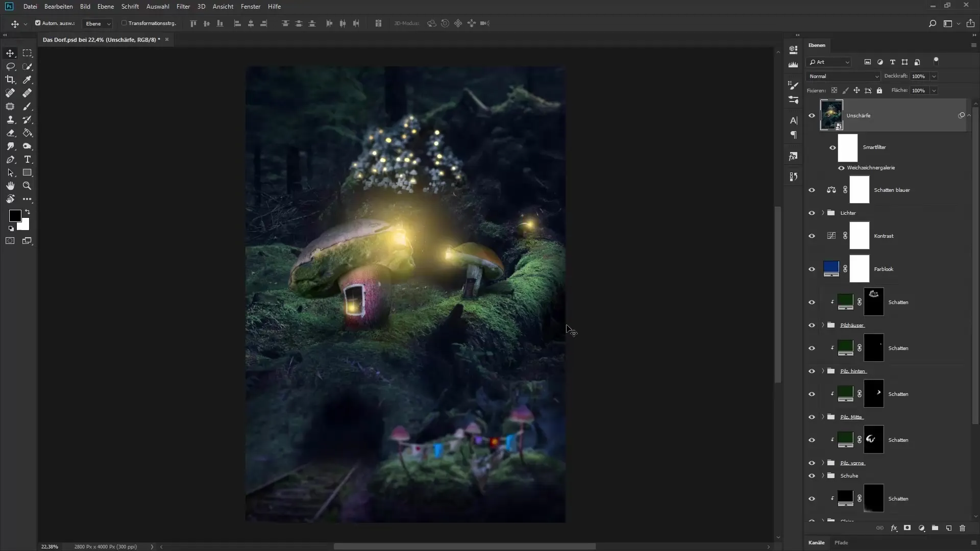Expand the Pilz hinten group
The width and height of the screenshot is (980, 551).
(823, 371)
